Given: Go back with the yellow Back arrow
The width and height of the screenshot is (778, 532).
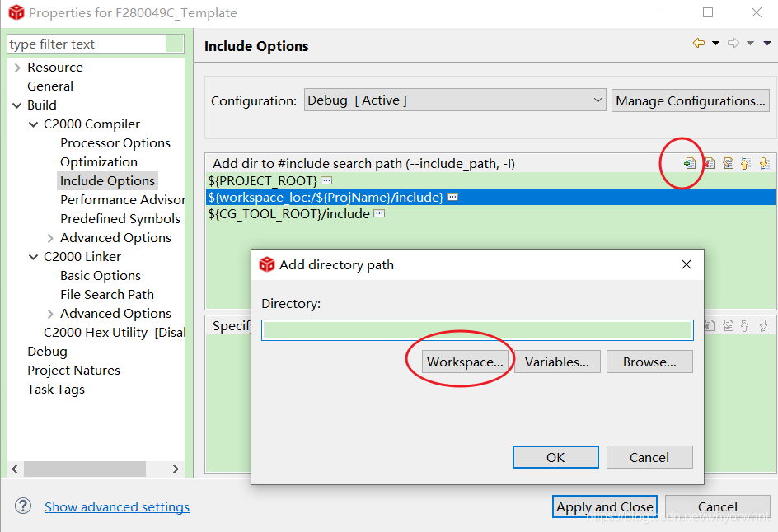Looking at the screenshot, I should click(699, 43).
